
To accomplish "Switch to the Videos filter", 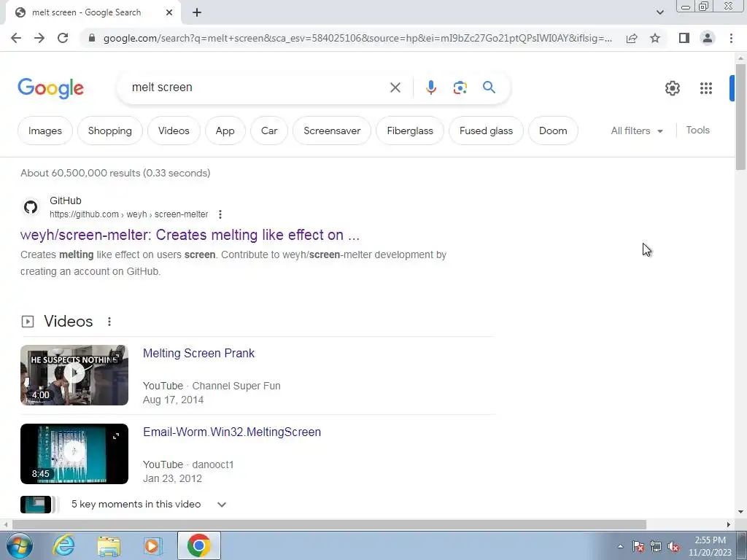I will 174,131.
